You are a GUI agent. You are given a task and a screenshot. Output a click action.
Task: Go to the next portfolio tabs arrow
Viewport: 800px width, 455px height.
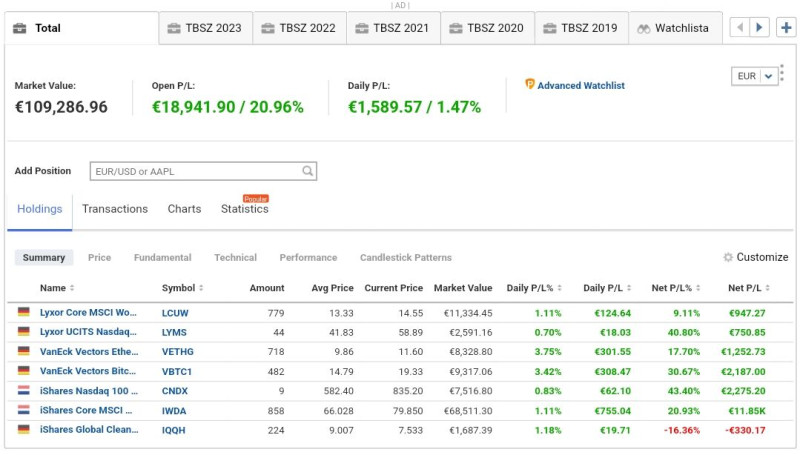[759, 28]
